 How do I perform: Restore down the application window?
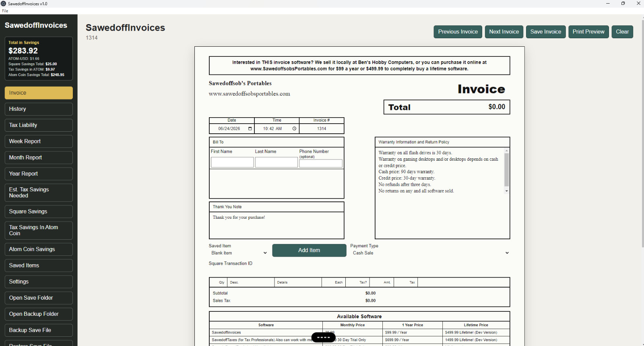tap(623, 4)
